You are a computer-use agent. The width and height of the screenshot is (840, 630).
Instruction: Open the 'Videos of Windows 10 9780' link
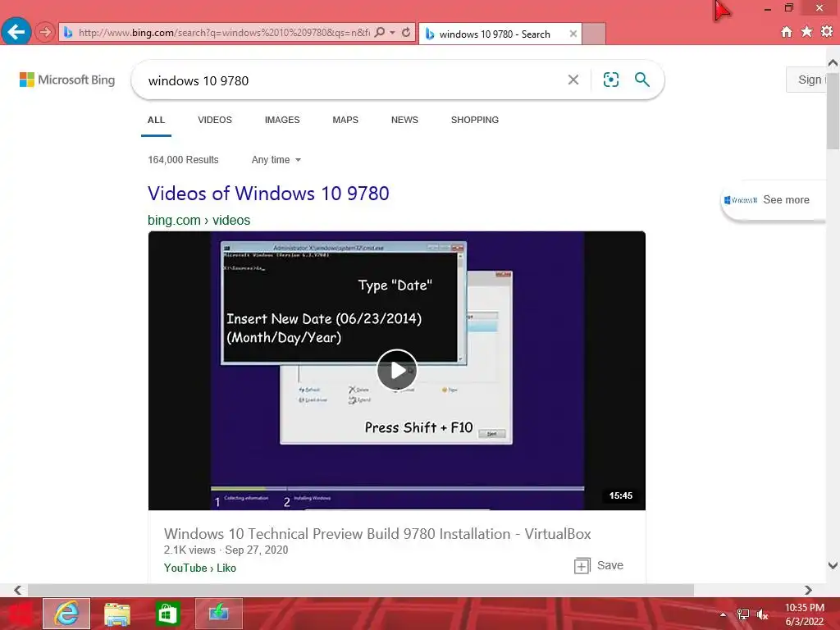[268, 194]
